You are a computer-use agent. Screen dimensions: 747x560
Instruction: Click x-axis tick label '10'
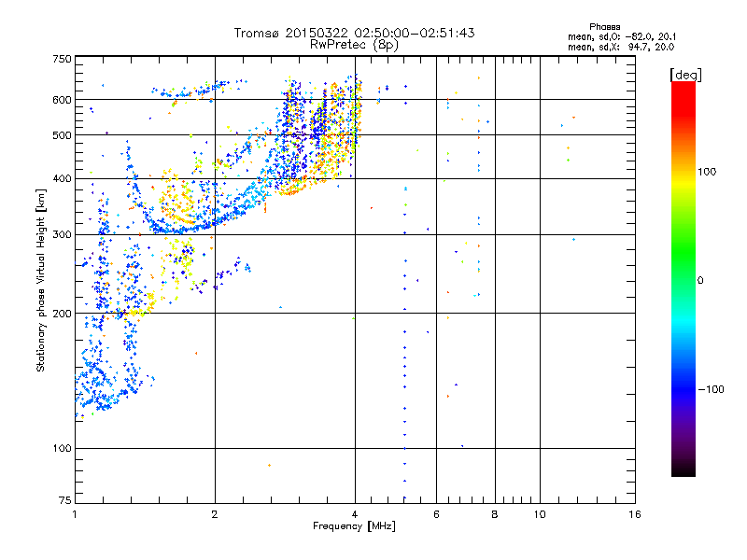(540, 514)
